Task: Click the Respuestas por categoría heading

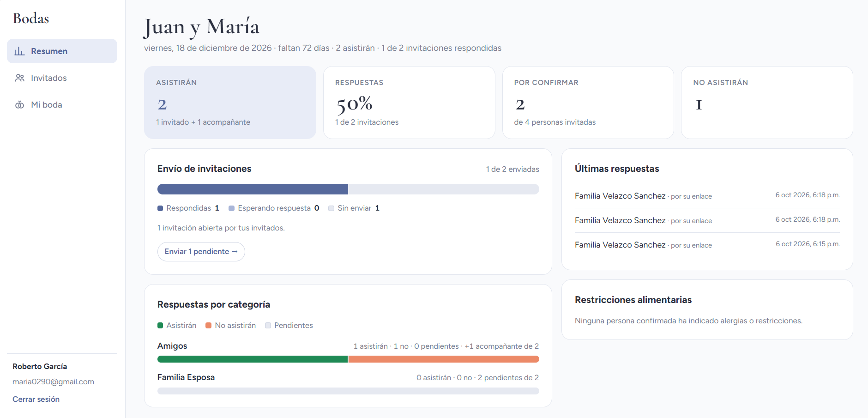Action: point(214,305)
